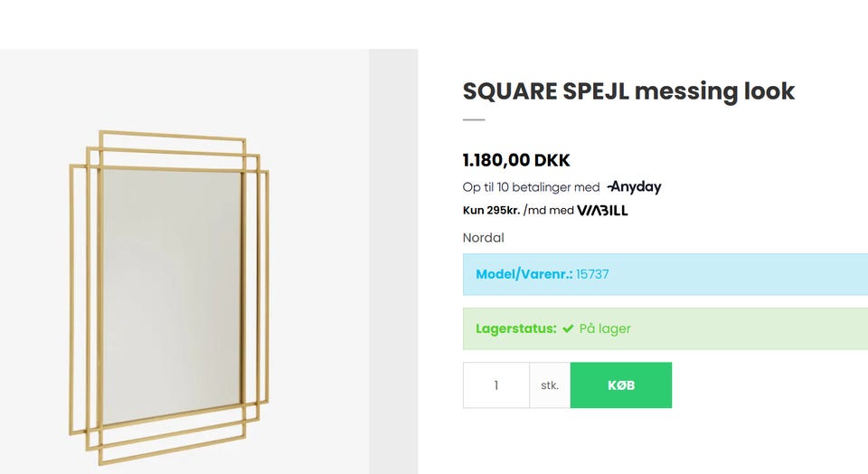This screenshot has width=868, height=474.
Task: Click the 1.180,00 DKK price
Action: coord(516,160)
